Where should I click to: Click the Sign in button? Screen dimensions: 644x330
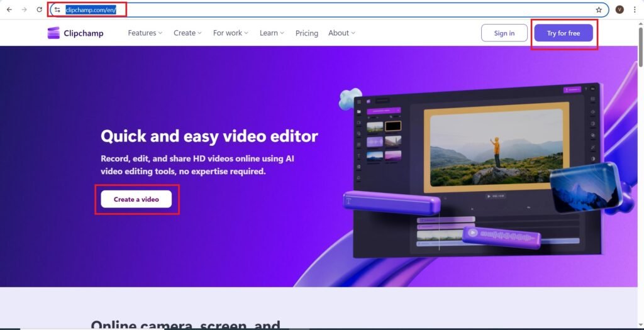(x=504, y=33)
